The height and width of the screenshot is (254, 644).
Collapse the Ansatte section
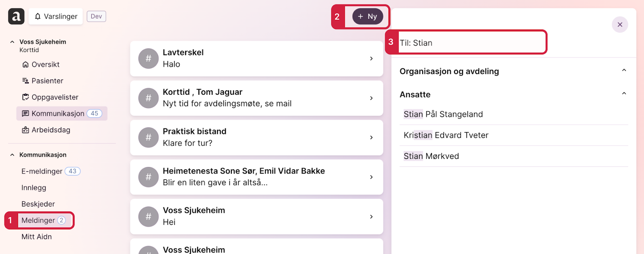pyautogui.click(x=624, y=94)
